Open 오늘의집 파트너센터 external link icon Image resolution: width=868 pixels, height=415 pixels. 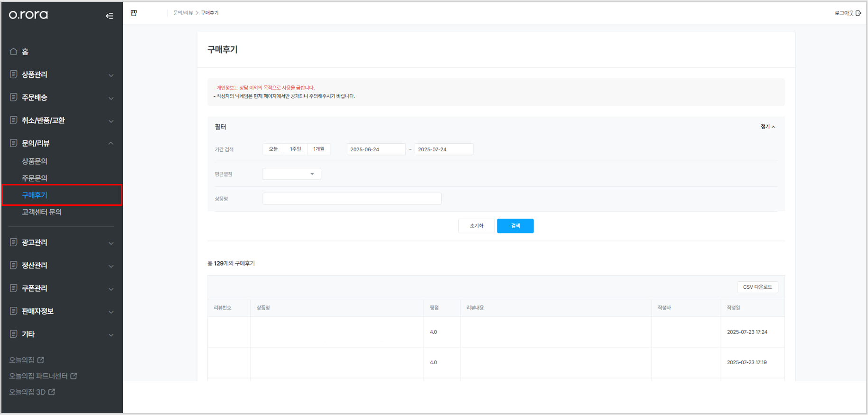tap(74, 376)
